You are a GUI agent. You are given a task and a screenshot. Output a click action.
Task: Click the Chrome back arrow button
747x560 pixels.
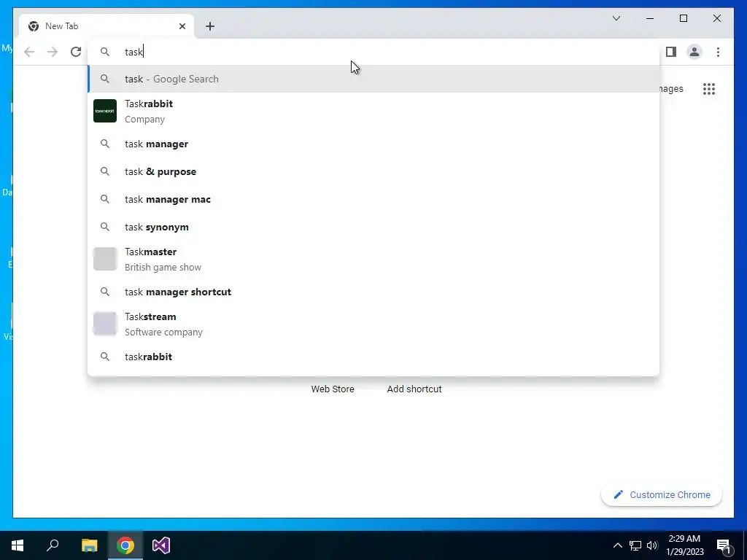(x=29, y=52)
